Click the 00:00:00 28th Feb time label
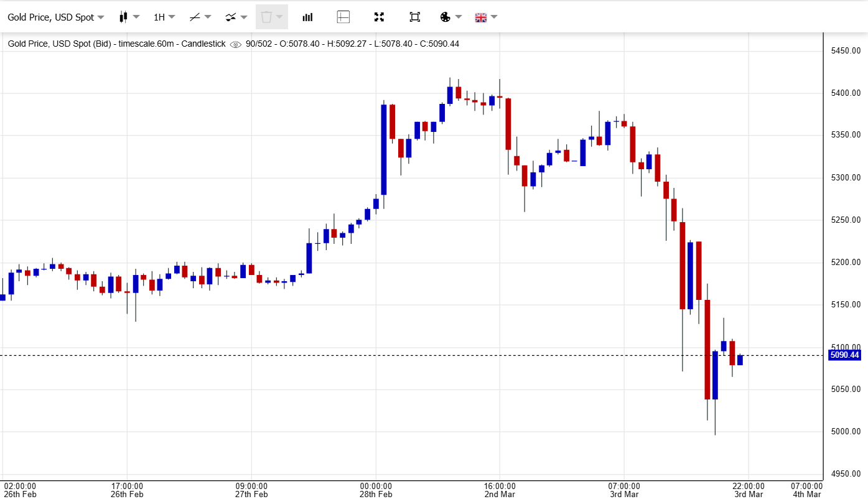The height and width of the screenshot is (499, 868). coord(376,490)
